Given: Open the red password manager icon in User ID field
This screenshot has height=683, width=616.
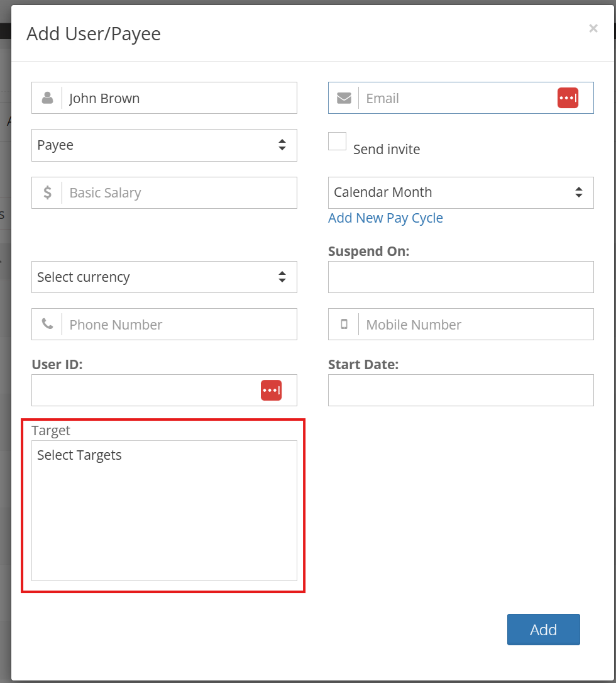Looking at the screenshot, I should (x=271, y=390).
